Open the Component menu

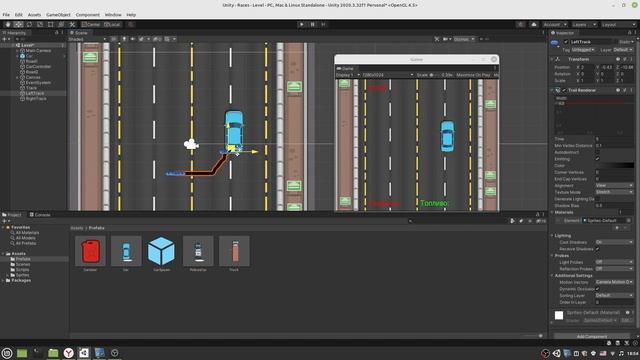(x=88, y=15)
